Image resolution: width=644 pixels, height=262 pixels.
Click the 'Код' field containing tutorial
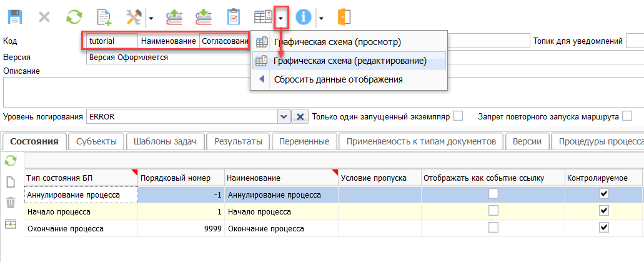pyautogui.click(x=111, y=41)
